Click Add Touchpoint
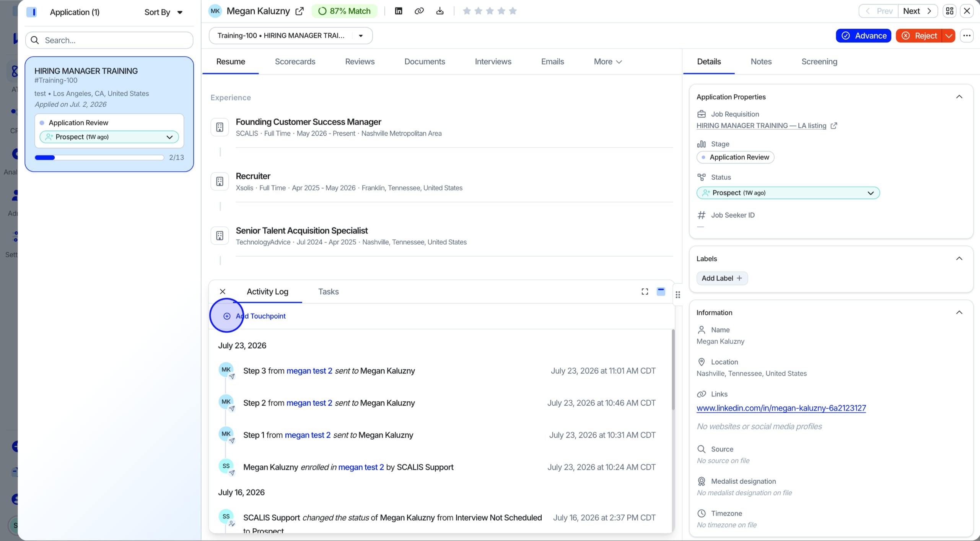The width and height of the screenshot is (980, 541). point(254,316)
